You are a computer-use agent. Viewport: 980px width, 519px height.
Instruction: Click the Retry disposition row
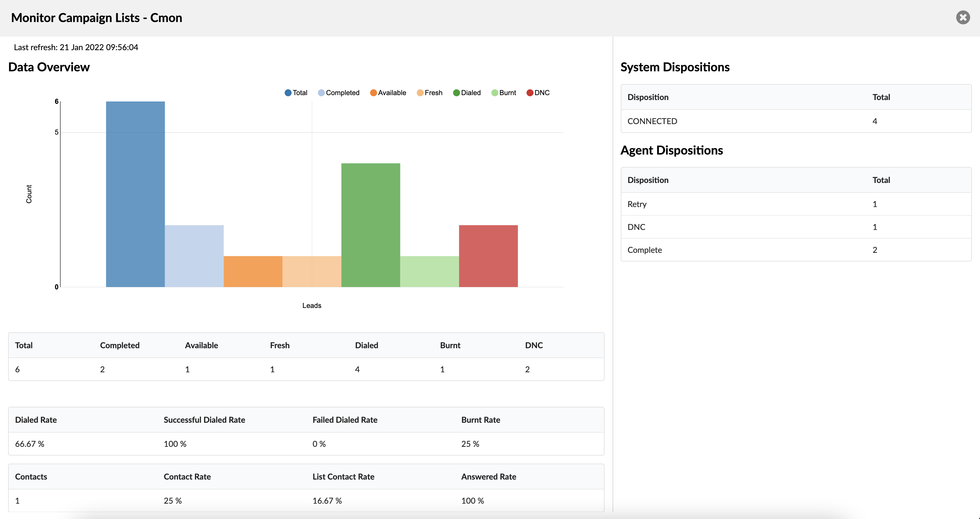coord(796,204)
